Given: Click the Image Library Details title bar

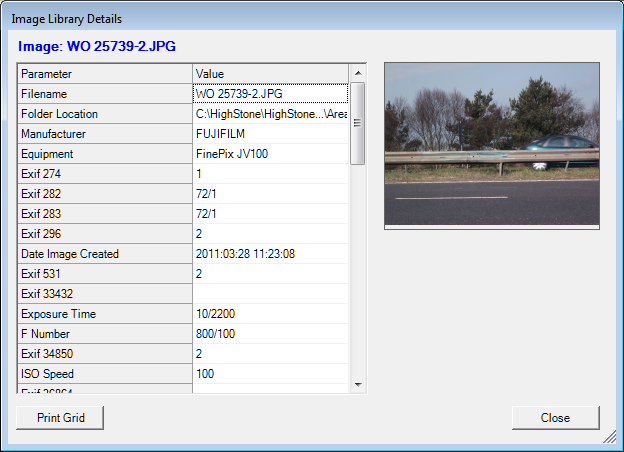Looking at the screenshot, I should click(312, 18).
